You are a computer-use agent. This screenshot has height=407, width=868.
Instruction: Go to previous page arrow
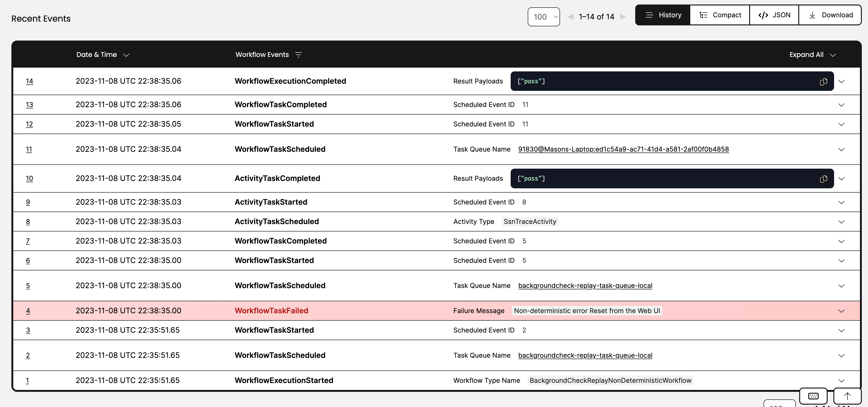[x=570, y=17]
